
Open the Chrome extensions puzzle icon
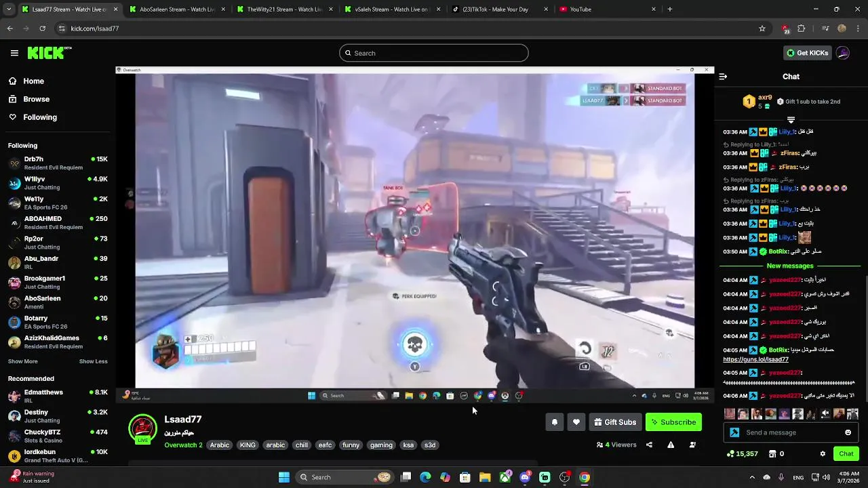coord(802,28)
